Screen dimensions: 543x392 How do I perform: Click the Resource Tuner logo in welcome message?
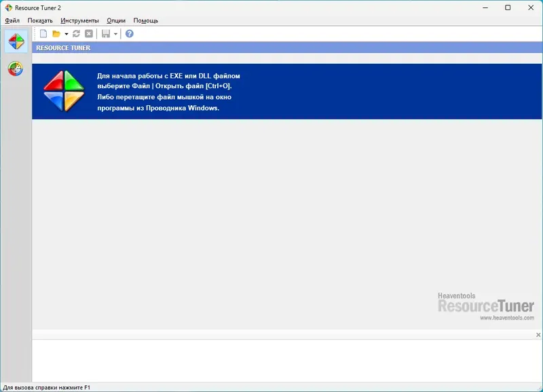64,90
